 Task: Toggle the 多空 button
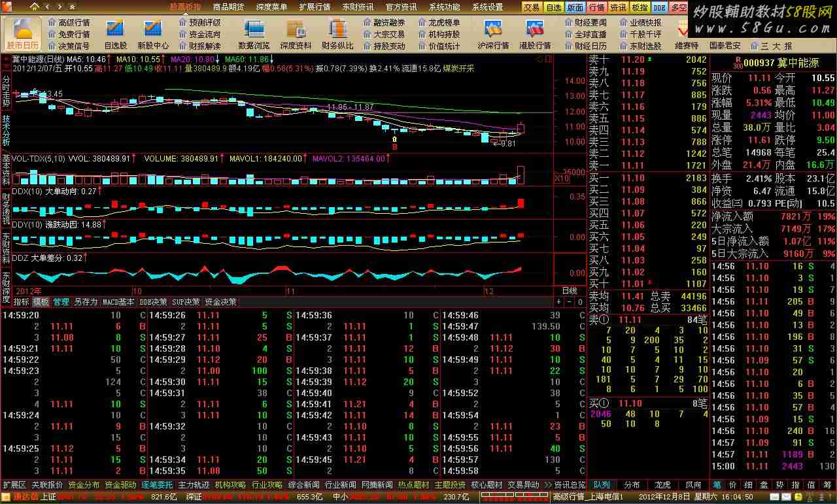[x=678, y=7]
